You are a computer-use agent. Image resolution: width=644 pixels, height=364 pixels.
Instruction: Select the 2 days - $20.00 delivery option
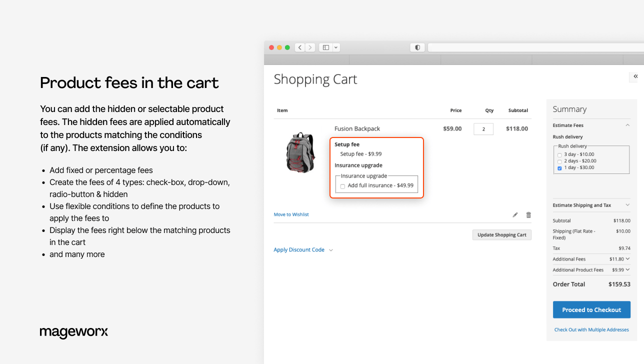(x=559, y=161)
